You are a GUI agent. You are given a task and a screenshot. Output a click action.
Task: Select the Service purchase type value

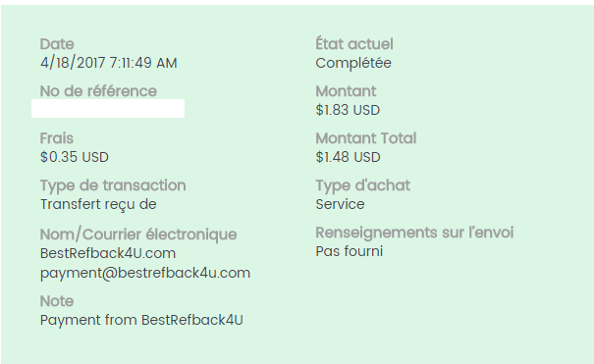coord(340,204)
